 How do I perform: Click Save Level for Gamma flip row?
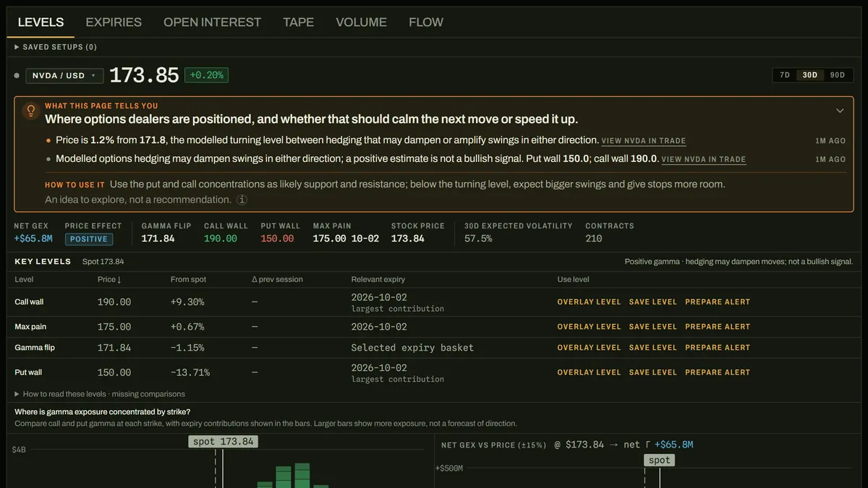pyautogui.click(x=653, y=348)
